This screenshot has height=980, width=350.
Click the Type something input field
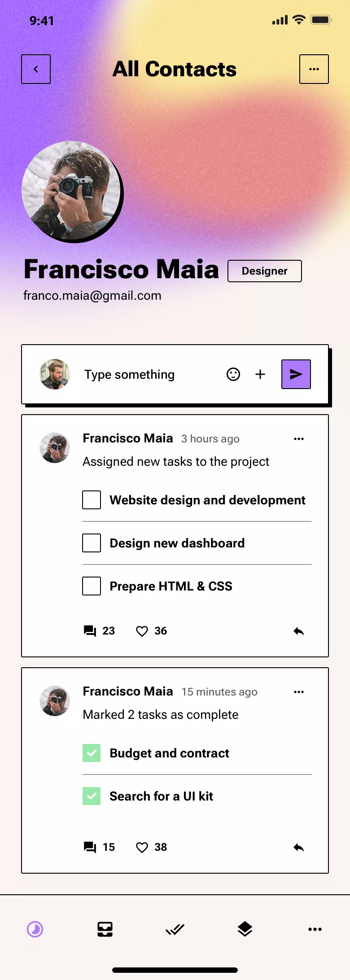coord(129,374)
